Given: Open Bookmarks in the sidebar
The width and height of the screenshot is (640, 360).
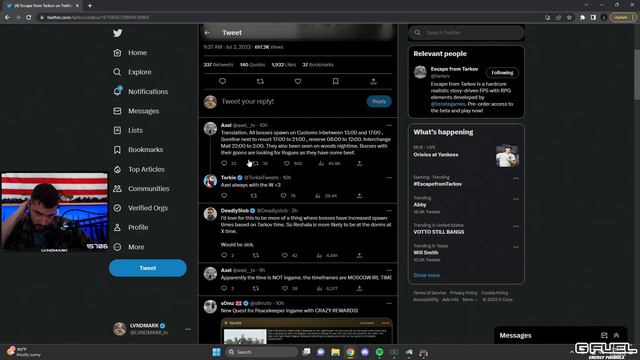Looking at the screenshot, I should pyautogui.click(x=138, y=150).
